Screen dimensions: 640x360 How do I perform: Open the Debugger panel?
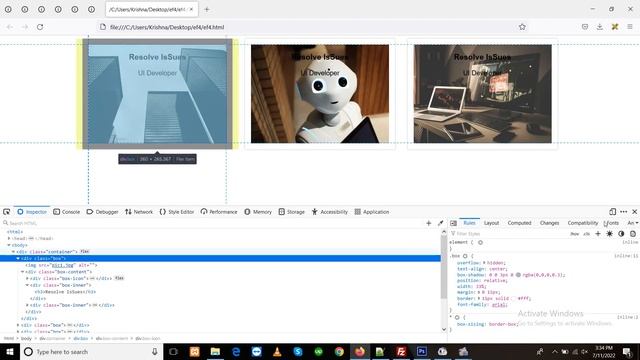coord(102,212)
